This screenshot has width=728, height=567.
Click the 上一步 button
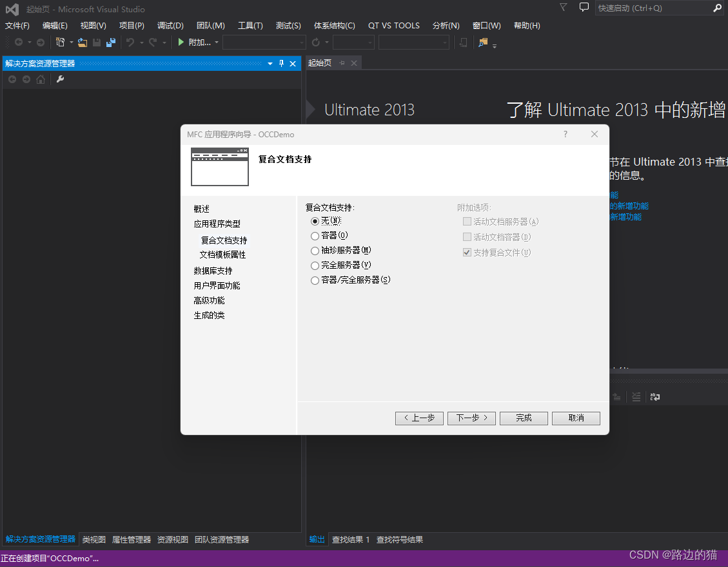[x=419, y=418]
